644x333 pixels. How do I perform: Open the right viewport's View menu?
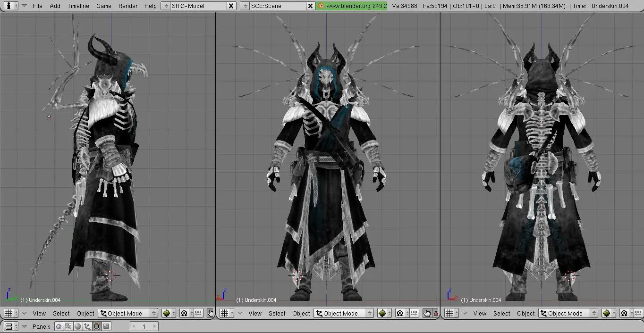(480, 313)
